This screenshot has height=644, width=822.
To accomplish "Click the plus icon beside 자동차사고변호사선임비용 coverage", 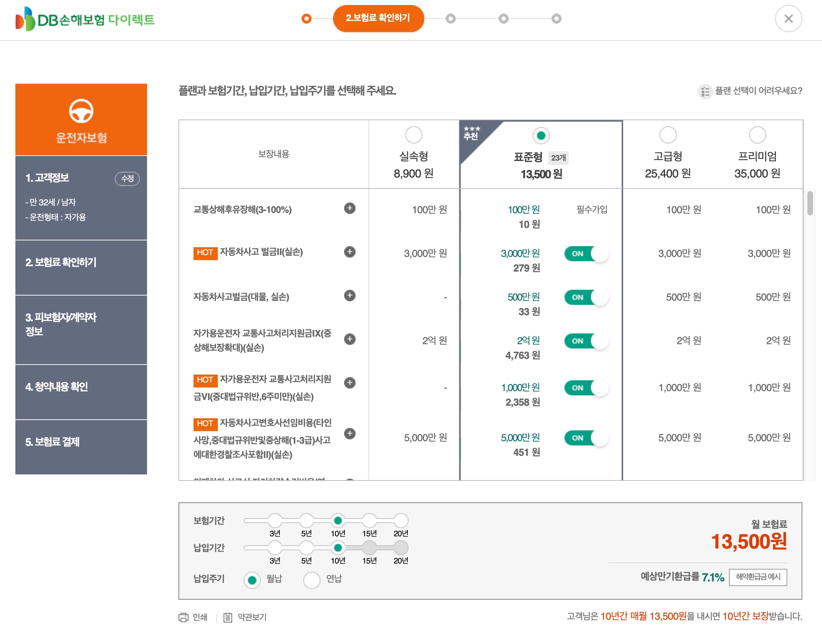I will (350, 434).
